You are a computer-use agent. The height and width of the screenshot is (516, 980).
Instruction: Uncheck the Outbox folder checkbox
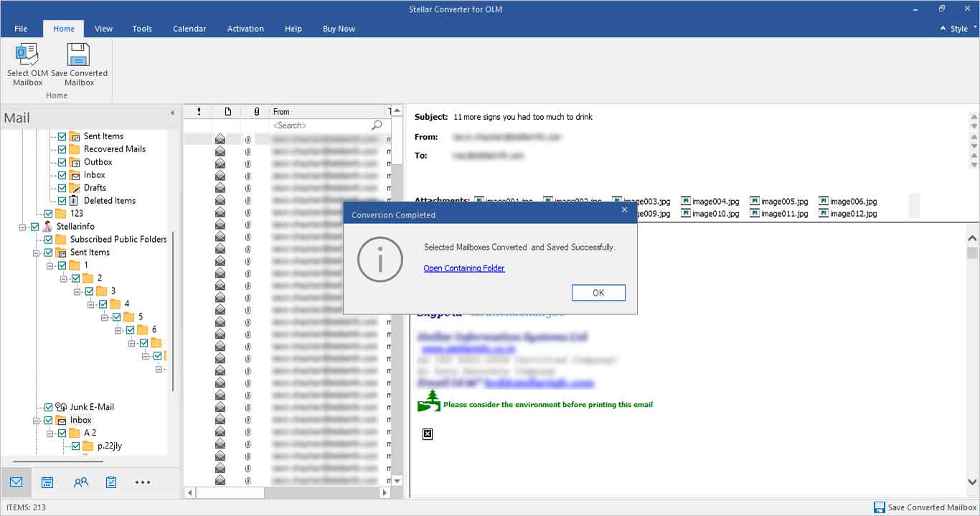point(62,162)
